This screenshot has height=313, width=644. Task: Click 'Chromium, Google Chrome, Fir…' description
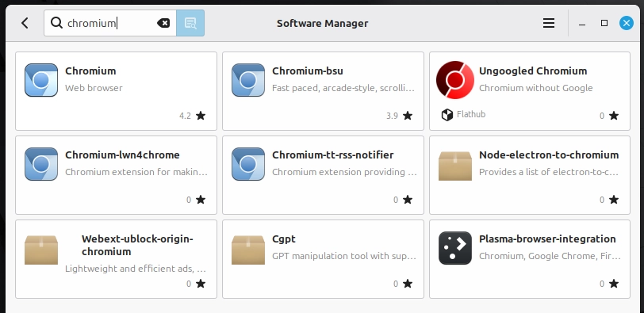(x=550, y=257)
